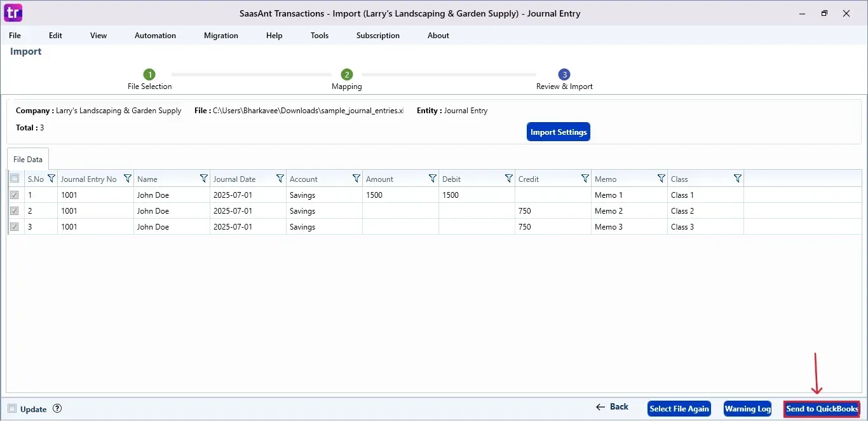Click Select File Again button
The image size is (868, 421).
pos(679,409)
